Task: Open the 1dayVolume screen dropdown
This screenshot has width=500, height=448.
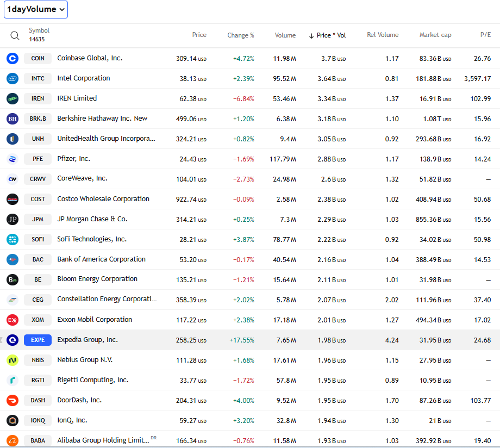Action: tap(36, 10)
